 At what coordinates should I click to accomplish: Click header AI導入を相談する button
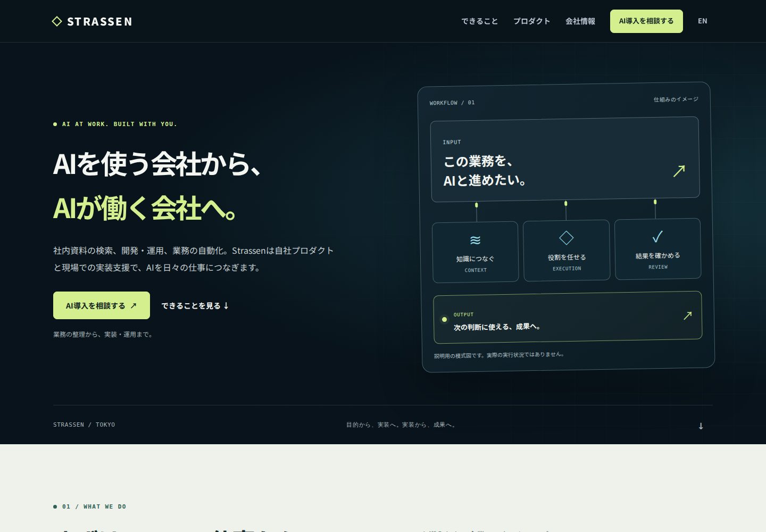coord(646,21)
